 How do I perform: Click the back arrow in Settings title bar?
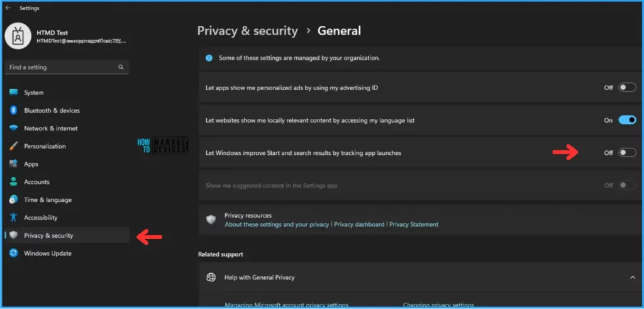point(8,8)
